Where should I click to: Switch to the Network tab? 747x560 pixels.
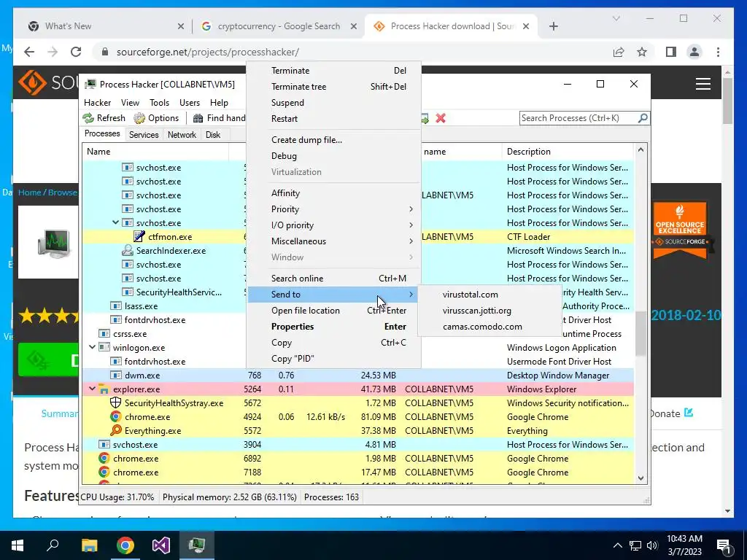(182, 135)
